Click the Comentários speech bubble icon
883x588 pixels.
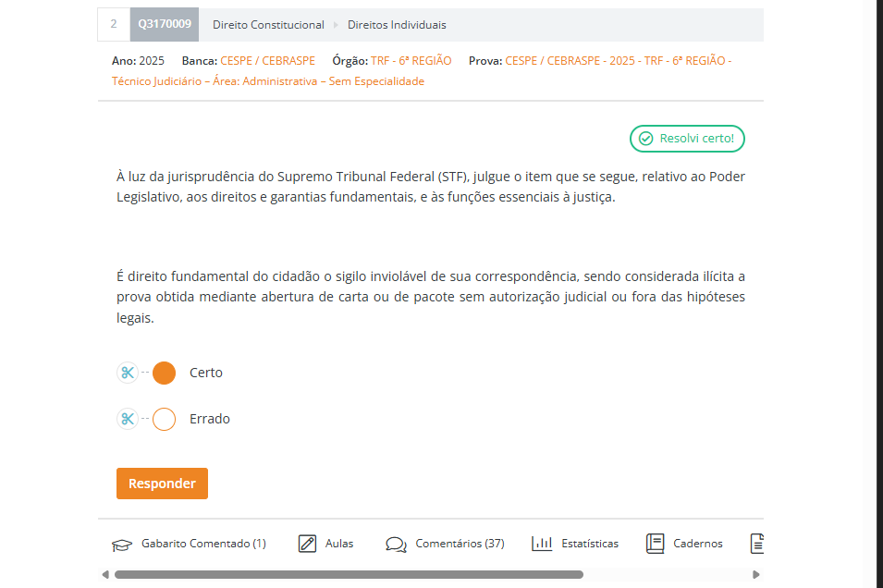(x=397, y=544)
